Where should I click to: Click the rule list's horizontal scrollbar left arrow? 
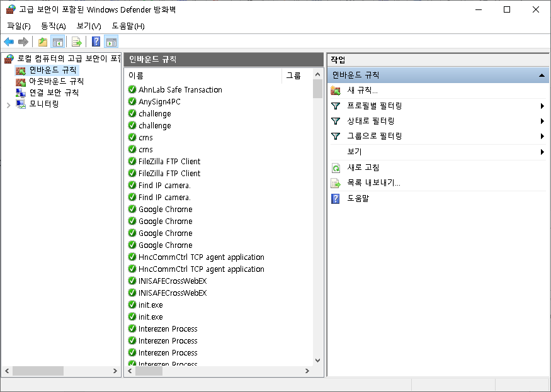pyautogui.click(x=130, y=371)
